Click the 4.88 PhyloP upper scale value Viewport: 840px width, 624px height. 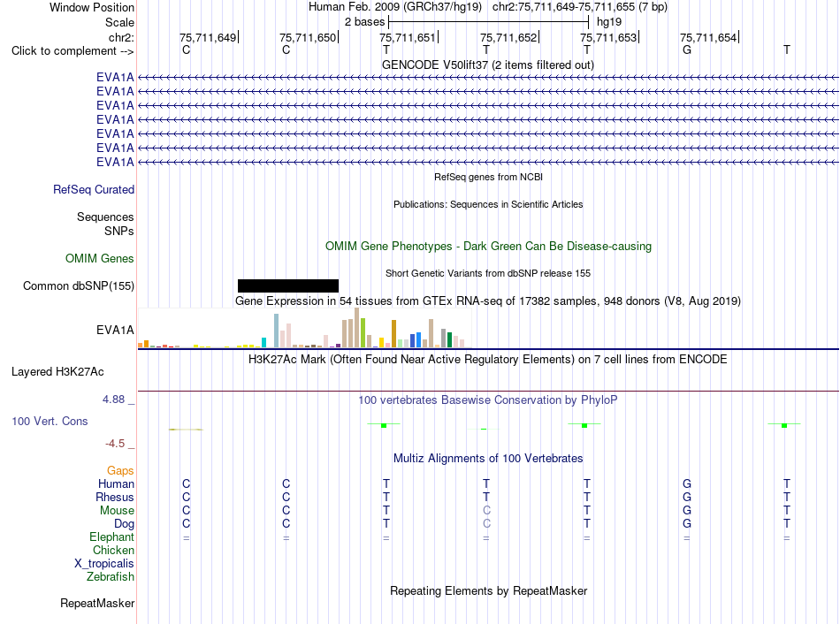click(113, 400)
